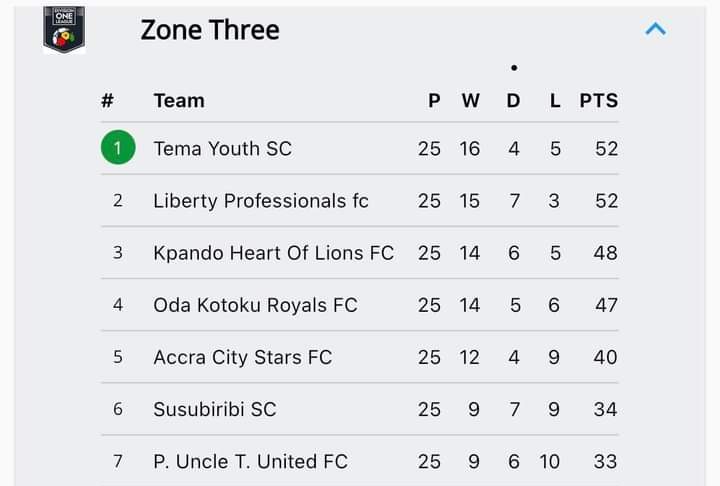Select the Zone Three heading
This screenshot has height=486, width=720.
pyautogui.click(x=210, y=30)
